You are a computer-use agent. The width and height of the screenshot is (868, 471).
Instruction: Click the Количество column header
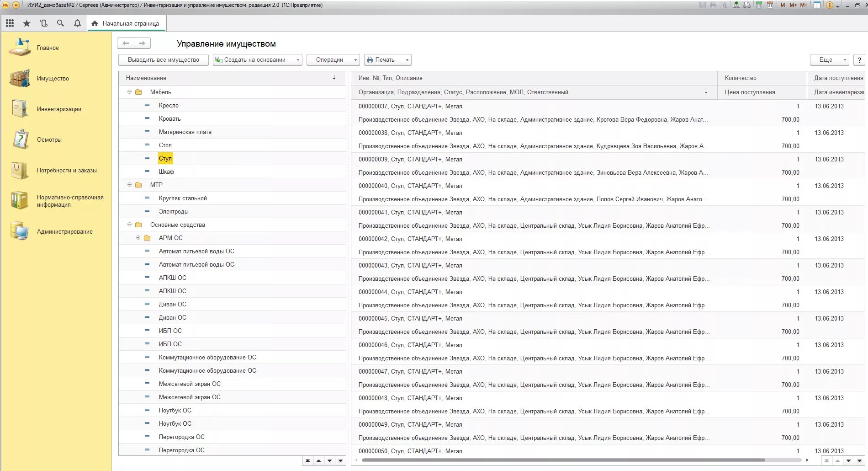[x=762, y=78]
